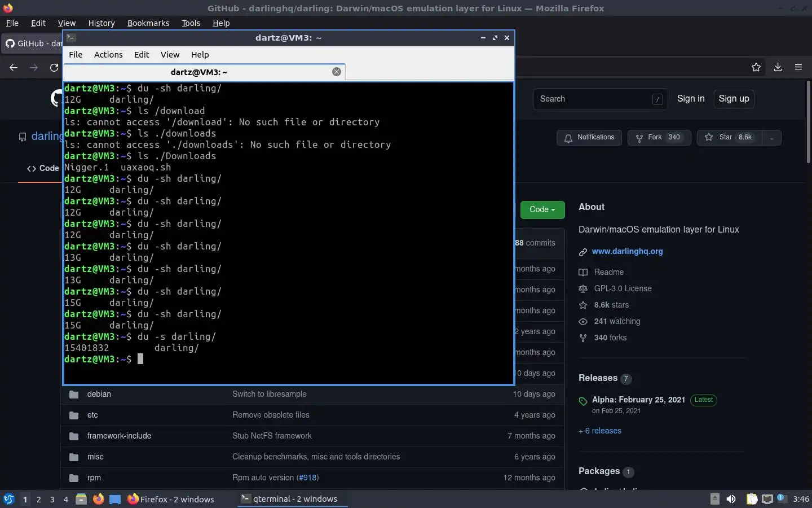Open www.darlinghq.org link
The height and width of the screenshot is (508, 812).
[x=628, y=251]
